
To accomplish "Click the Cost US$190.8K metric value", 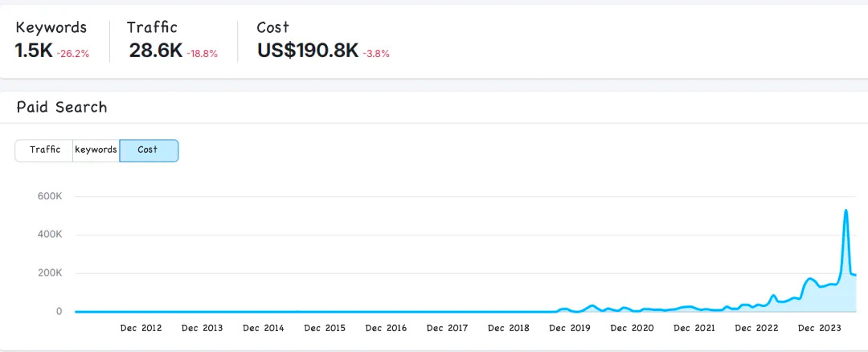I will [x=308, y=51].
